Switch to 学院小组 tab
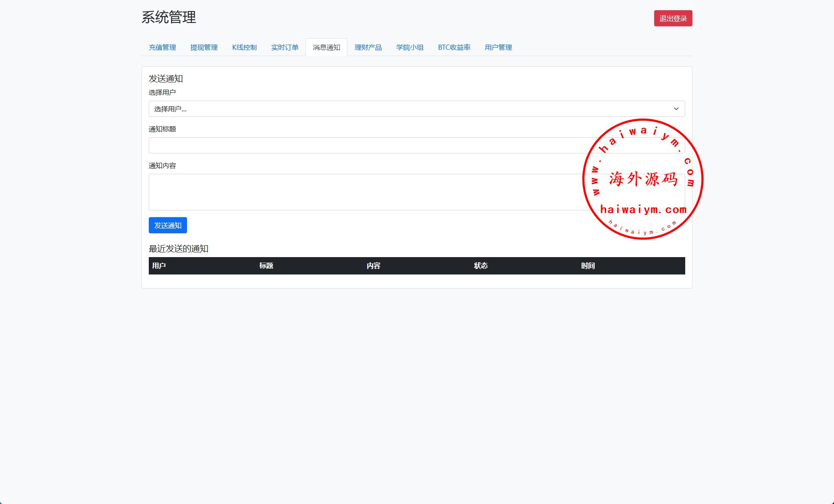 (409, 47)
